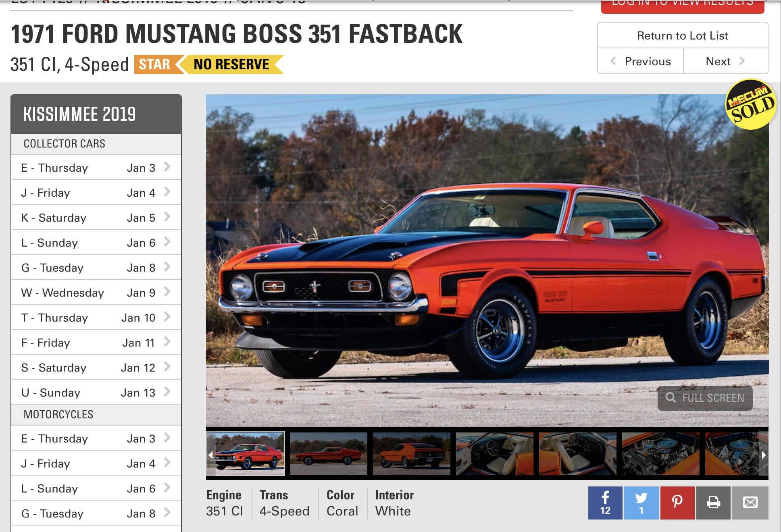Return to Lot List

(x=683, y=35)
